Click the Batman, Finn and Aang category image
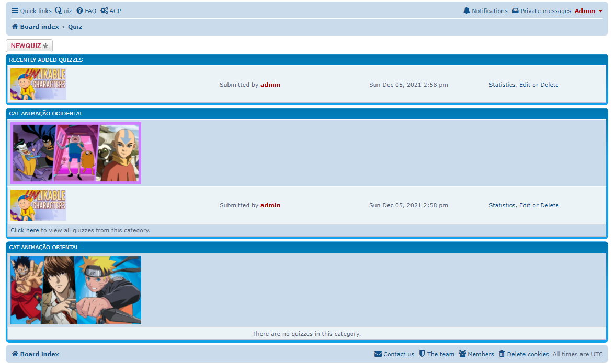The width and height of the screenshot is (616, 364). [76, 153]
